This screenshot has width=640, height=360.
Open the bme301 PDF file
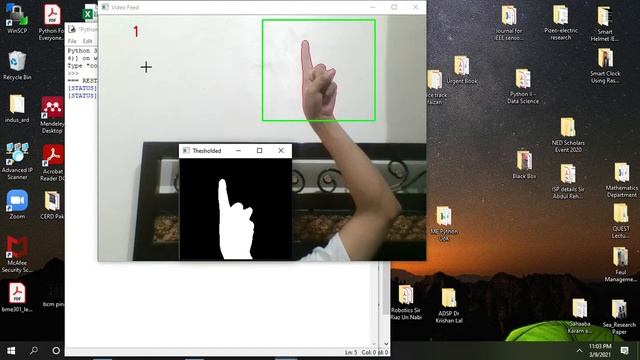tap(17, 298)
